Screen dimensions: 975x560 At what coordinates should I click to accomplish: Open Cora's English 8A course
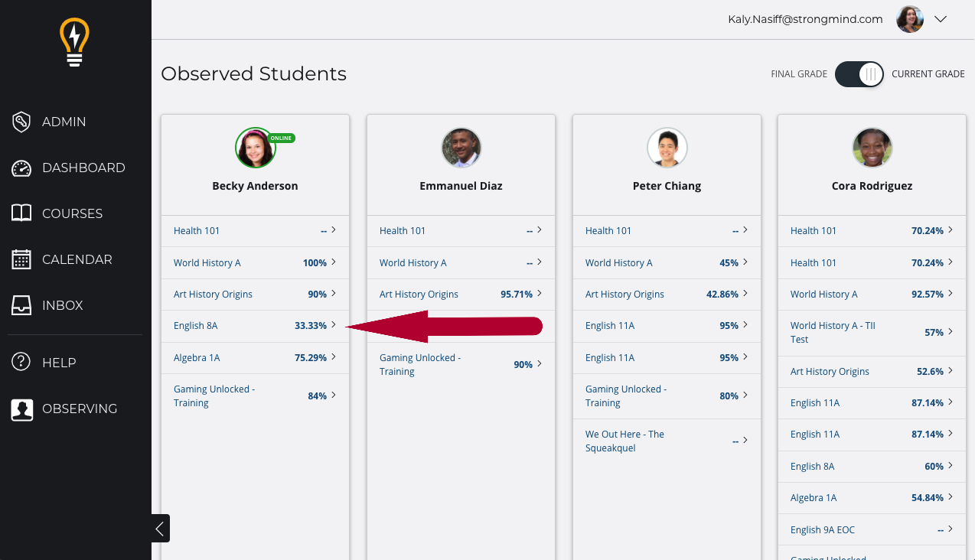tap(812, 467)
